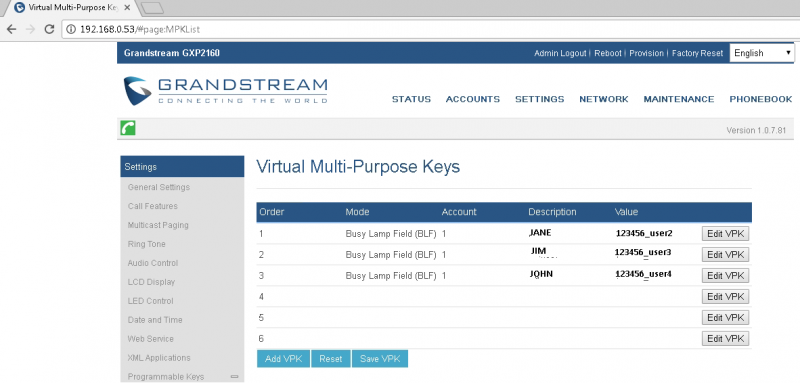Select Call Features in sidebar
Viewport: 800px width, 383px height.
(153, 206)
